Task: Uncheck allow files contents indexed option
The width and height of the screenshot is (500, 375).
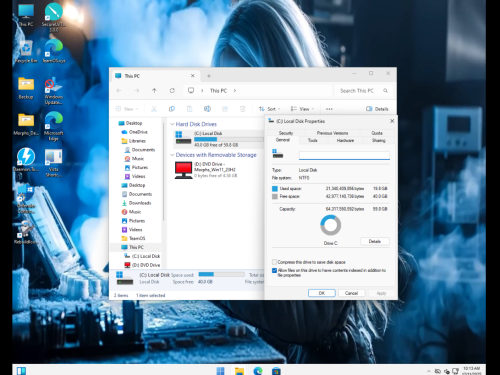Action: [274, 270]
